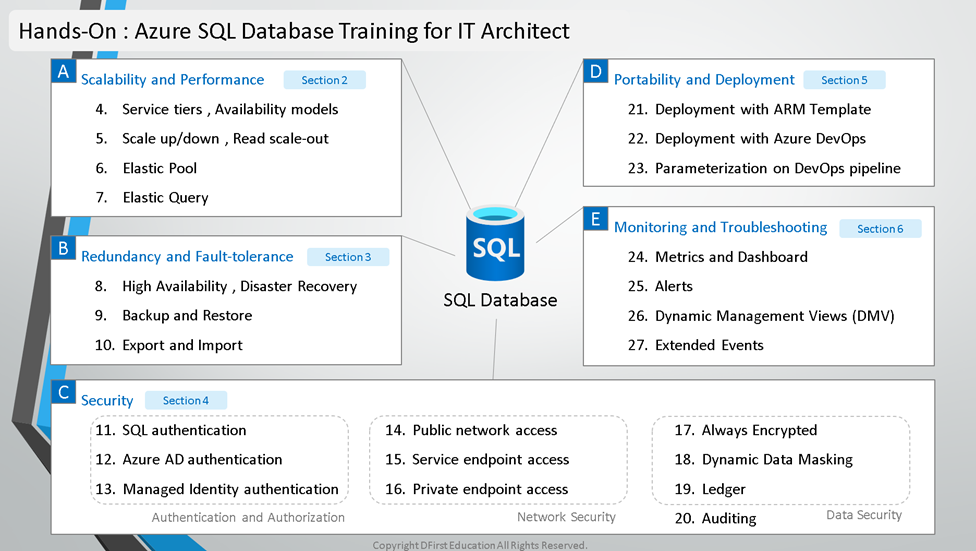
Task: Select item 16 Private endpoint access
Action: pos(476,489)
